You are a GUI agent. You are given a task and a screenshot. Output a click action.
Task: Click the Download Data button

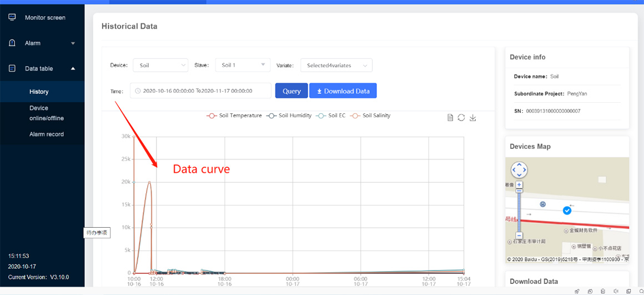pyautogui.click(x=343, y=91)
